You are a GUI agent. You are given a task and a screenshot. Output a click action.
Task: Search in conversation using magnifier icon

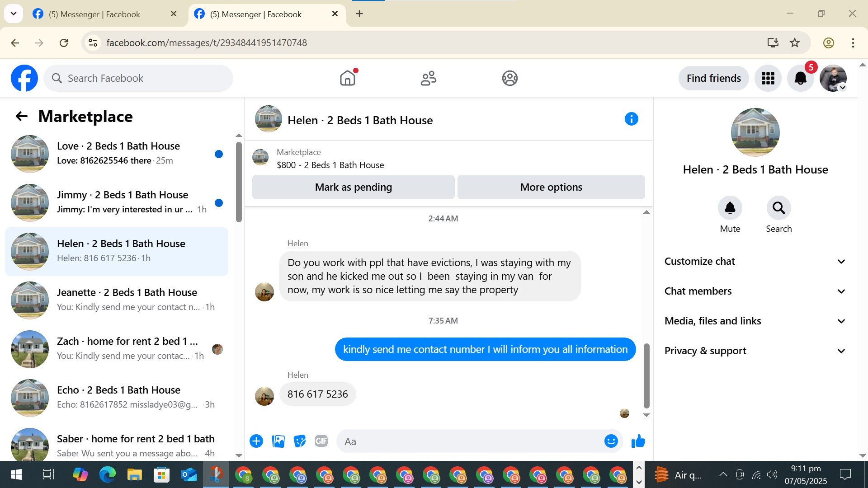778,208
